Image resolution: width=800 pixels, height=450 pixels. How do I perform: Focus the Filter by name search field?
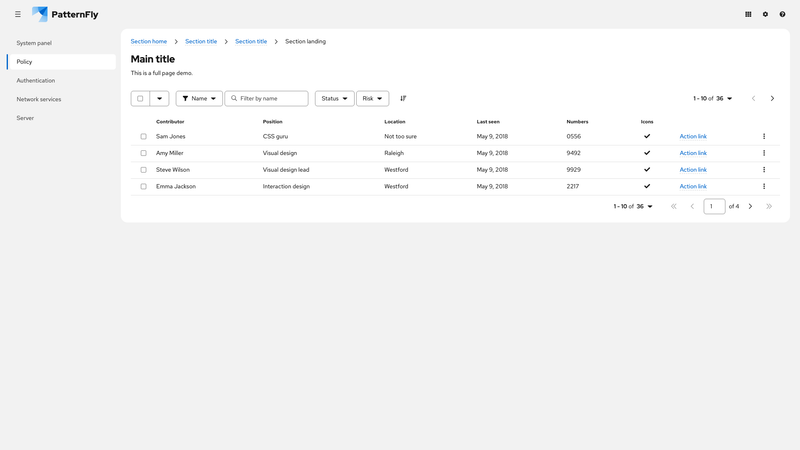coord(266,98)
